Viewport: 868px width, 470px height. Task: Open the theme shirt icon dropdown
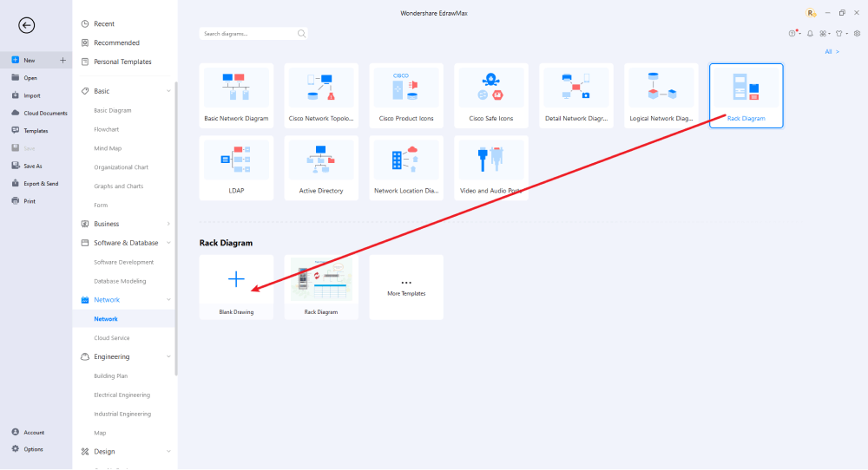[841, 34]
